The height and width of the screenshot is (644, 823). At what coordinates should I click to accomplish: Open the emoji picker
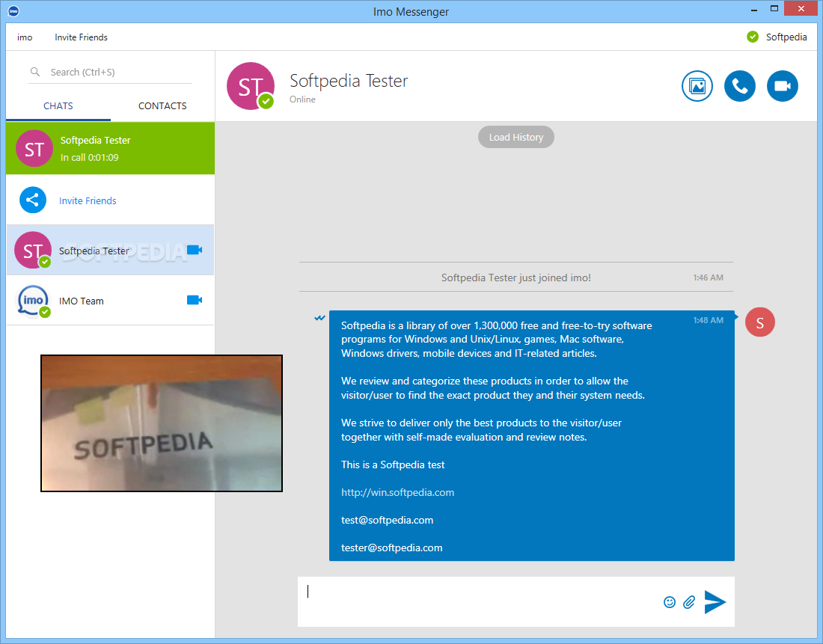click(x=669, y=602)
